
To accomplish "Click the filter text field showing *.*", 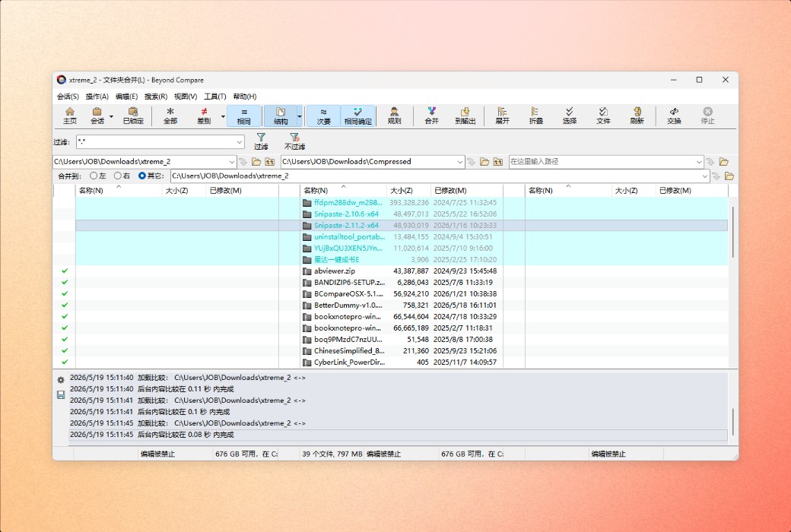I will pyautogui.click(x=155, y=142).
